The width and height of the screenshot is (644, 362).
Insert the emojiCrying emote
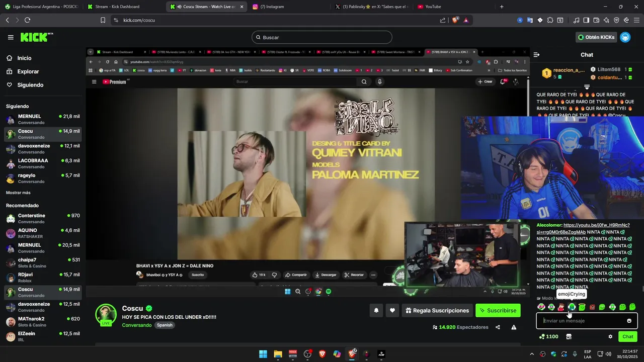(x=572, y=307)
